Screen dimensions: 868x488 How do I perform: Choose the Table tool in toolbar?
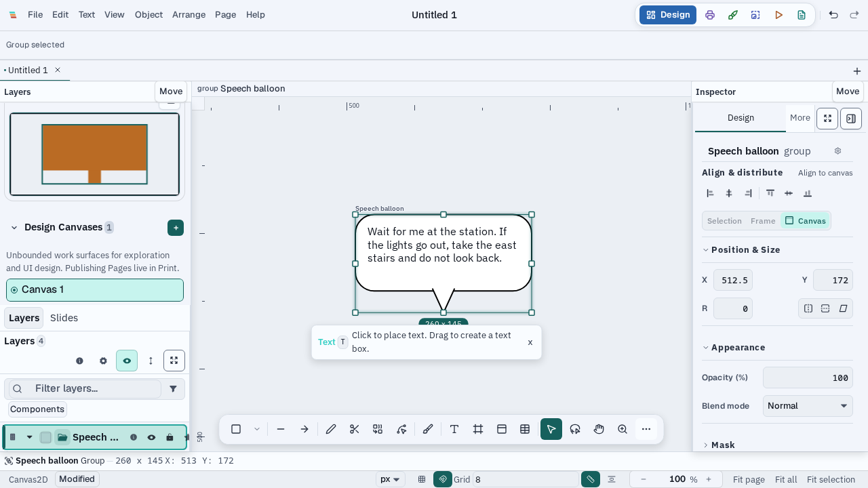click(525, 429)
